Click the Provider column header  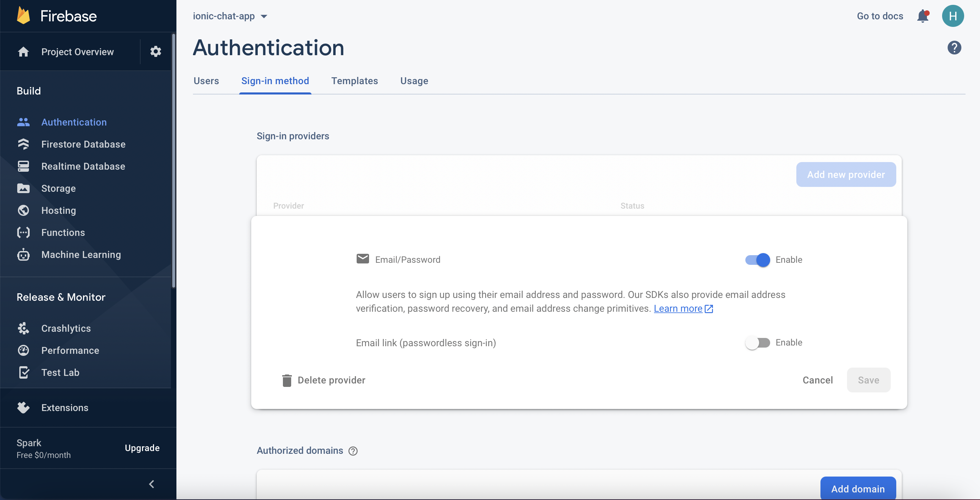coord(288,206)
